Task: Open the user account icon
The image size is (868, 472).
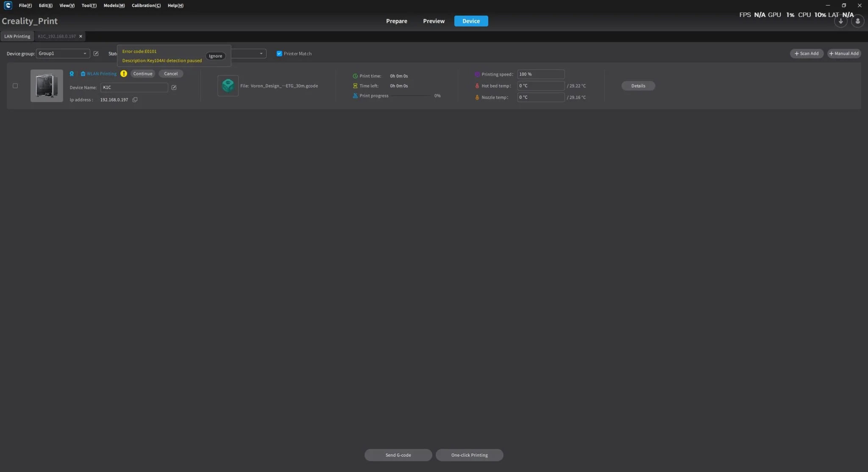Action: click(x=857, y=21)
